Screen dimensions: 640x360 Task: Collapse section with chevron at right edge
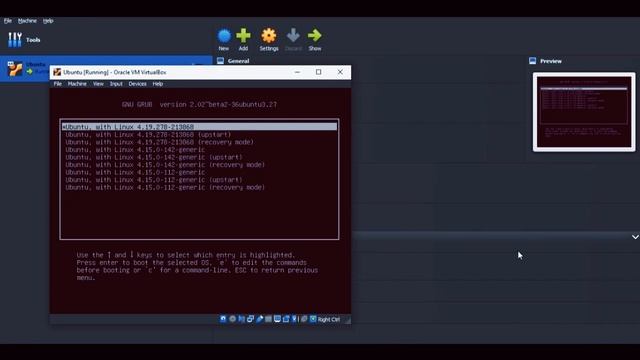point(635,237)
